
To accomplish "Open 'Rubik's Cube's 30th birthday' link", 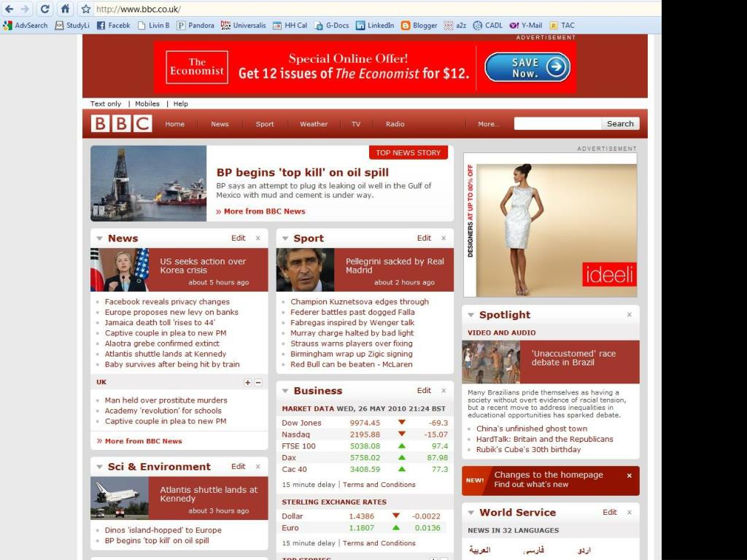I will point(528,449).
